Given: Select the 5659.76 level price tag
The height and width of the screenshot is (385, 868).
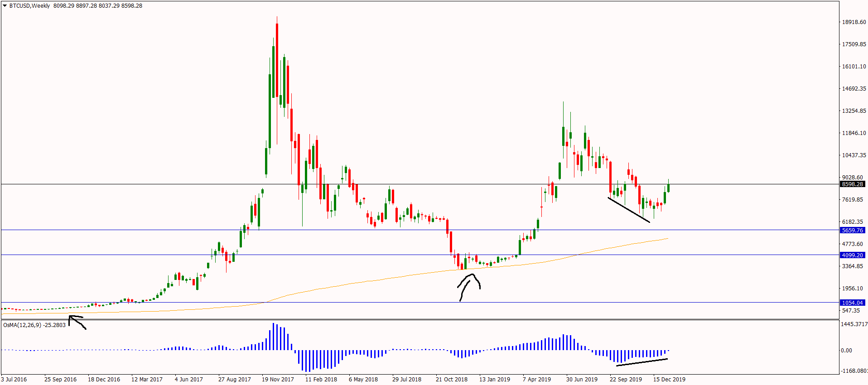Looking at the screenshot, I should (x=853, y=230).
